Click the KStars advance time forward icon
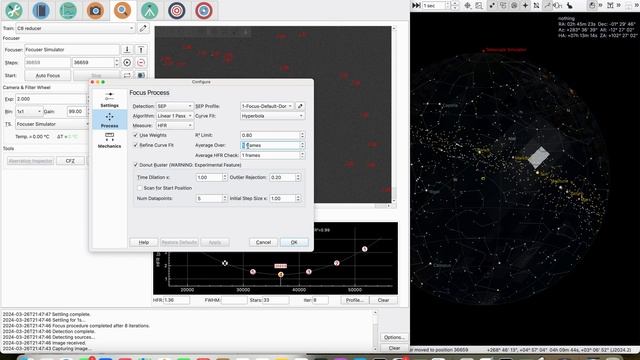 pyautogui.click(x=416, y=5)
